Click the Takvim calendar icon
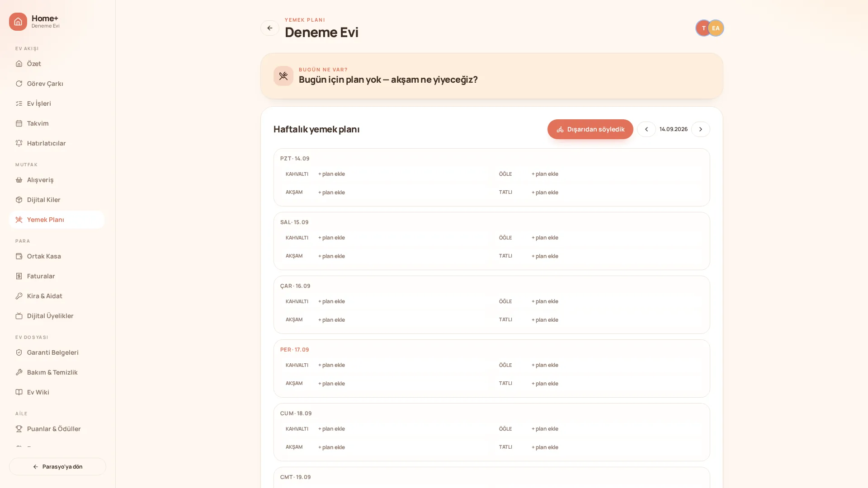The height and width of the screenshot is (488, 868). pos(19,123)
